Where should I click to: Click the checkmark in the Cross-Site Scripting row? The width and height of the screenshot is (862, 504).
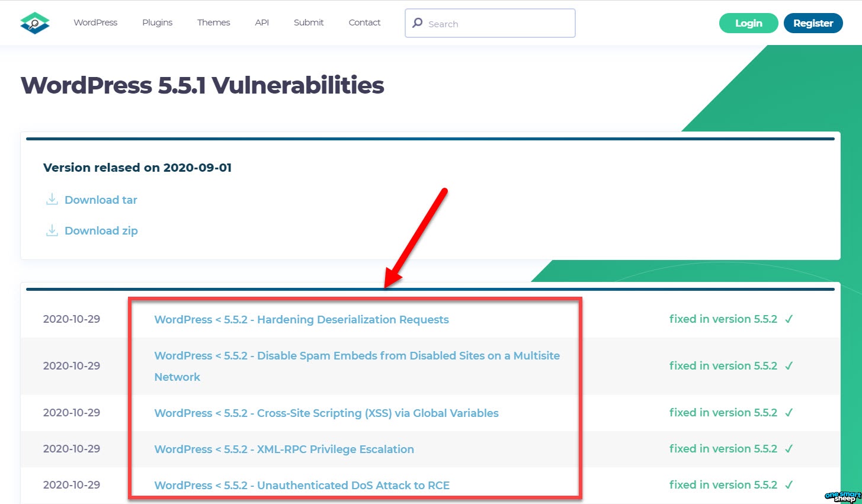click(x=789, y=413)
